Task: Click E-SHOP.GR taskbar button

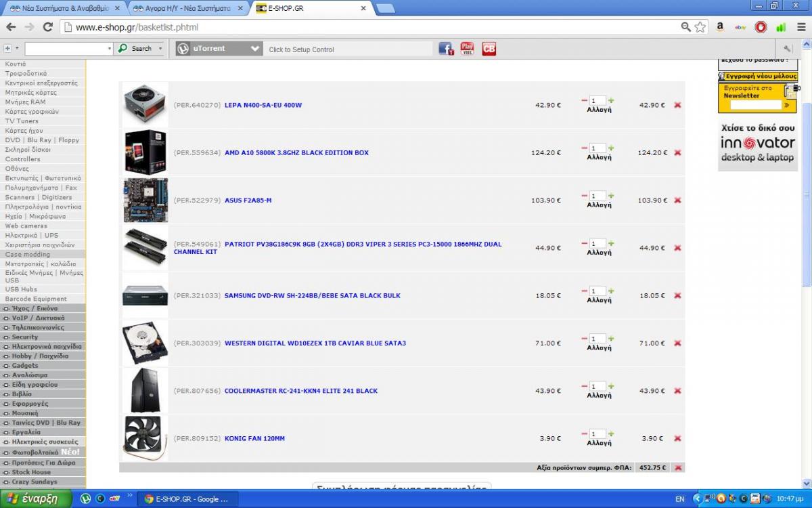Action: tap(187, 499)
